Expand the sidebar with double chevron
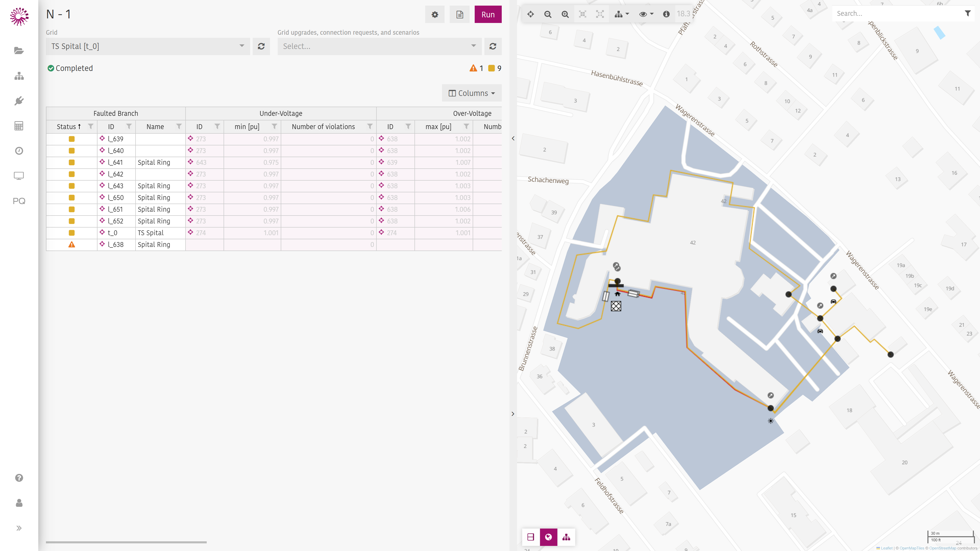This screenshot has width=980, height=551. [x=19, y=528]
